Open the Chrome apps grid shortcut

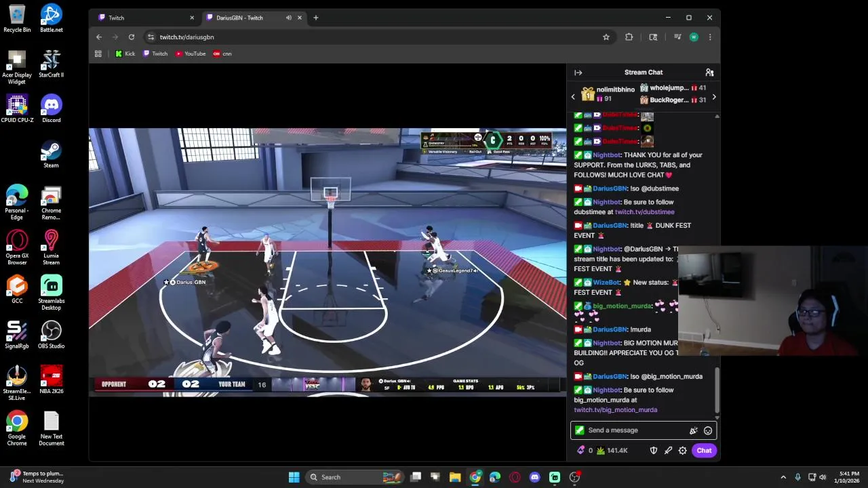[x=98, y=54]
